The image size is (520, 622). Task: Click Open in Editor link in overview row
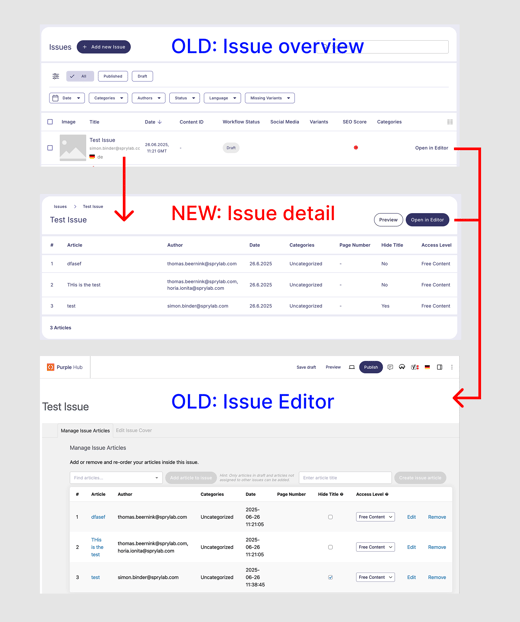pyautogui.click(x=432, y=148)
